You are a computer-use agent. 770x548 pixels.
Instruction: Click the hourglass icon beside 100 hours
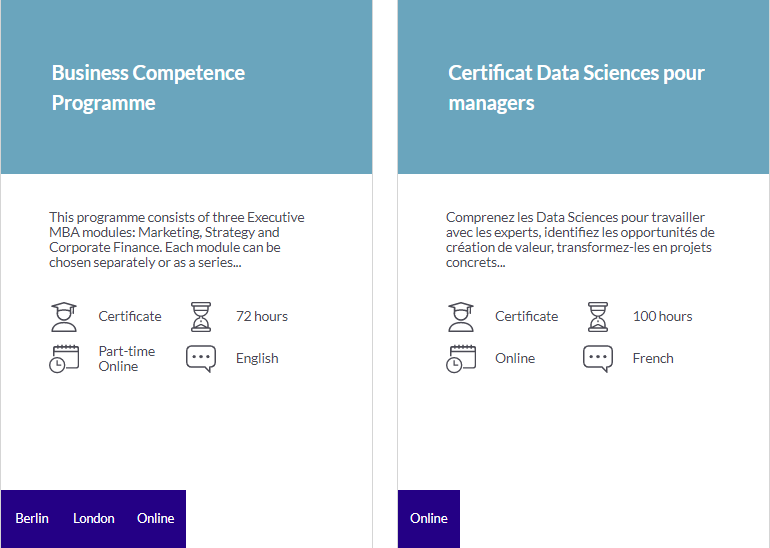click(598, 317)
